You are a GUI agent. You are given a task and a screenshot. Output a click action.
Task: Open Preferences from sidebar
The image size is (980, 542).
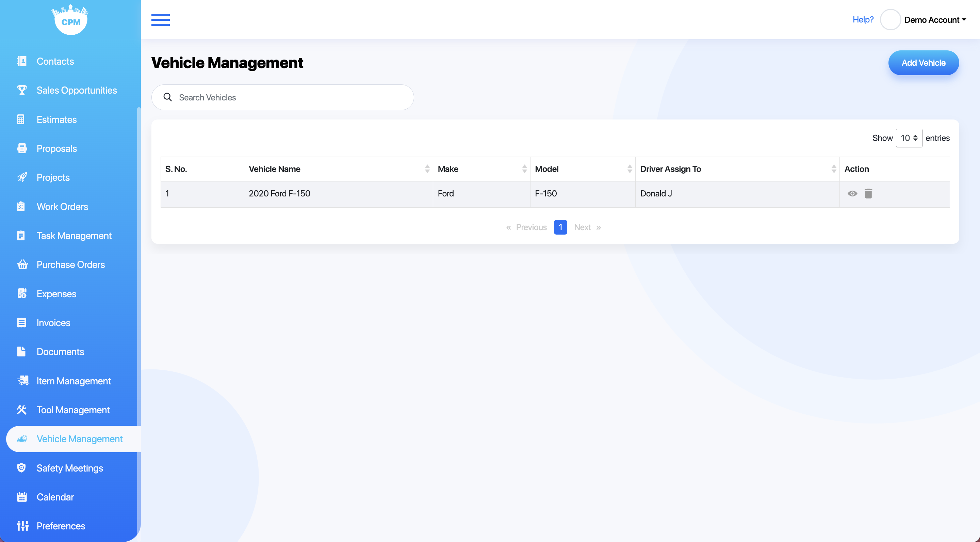point(61,526)
